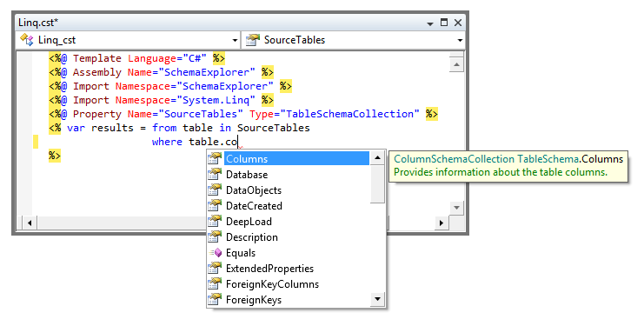
Task: Close the Linq.cst document window
Action: pyautogui.click(x=458, y=23)
